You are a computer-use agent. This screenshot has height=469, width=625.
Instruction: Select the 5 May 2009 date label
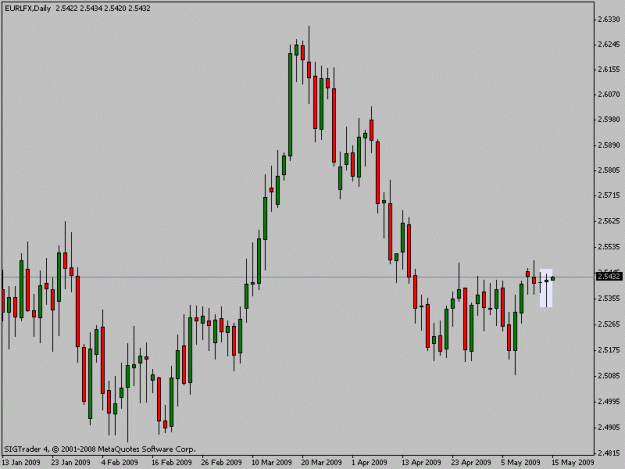pos(521,462)
